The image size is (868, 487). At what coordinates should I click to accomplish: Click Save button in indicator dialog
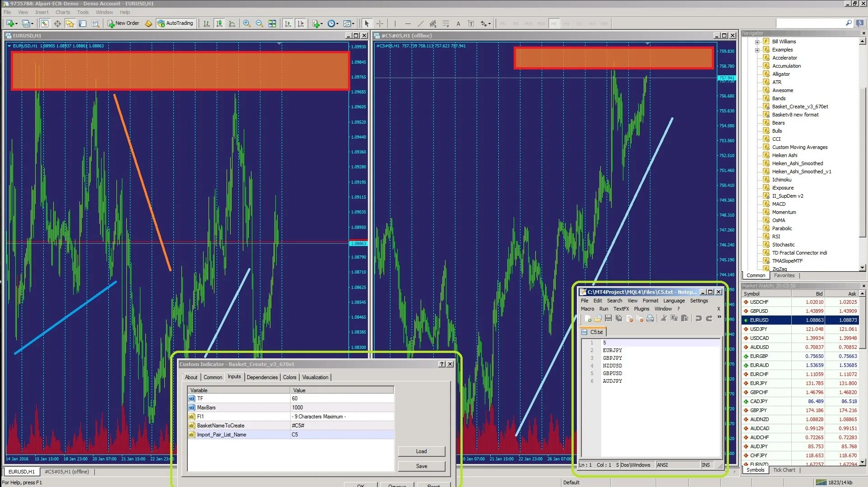coord(422,466)
